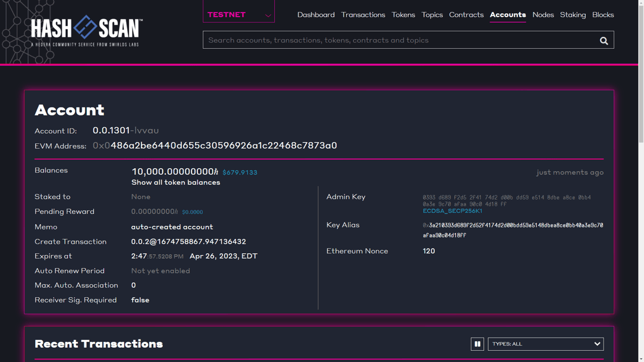
Task: Click the search magnifier icon
Action: [x=604, y=40]
